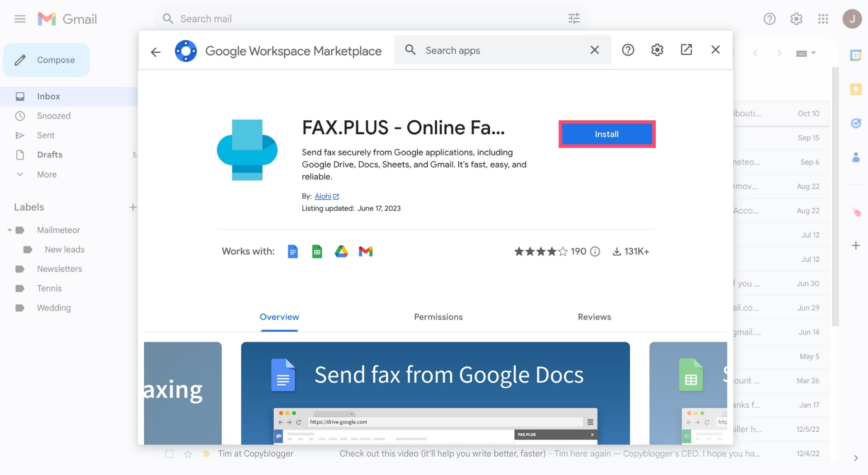Show Gmail search options filter icon
Viewport: 868px width, 475px height.
click(574, 18)
